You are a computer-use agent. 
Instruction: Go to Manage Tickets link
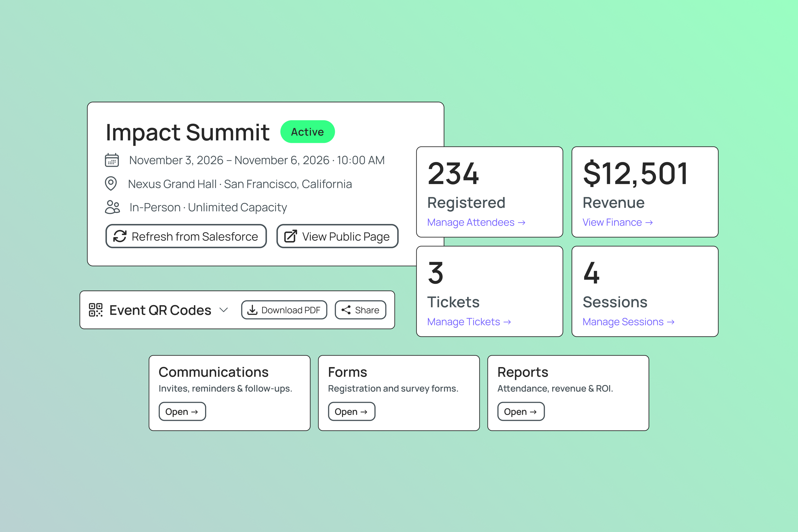[x=469, y=322]
